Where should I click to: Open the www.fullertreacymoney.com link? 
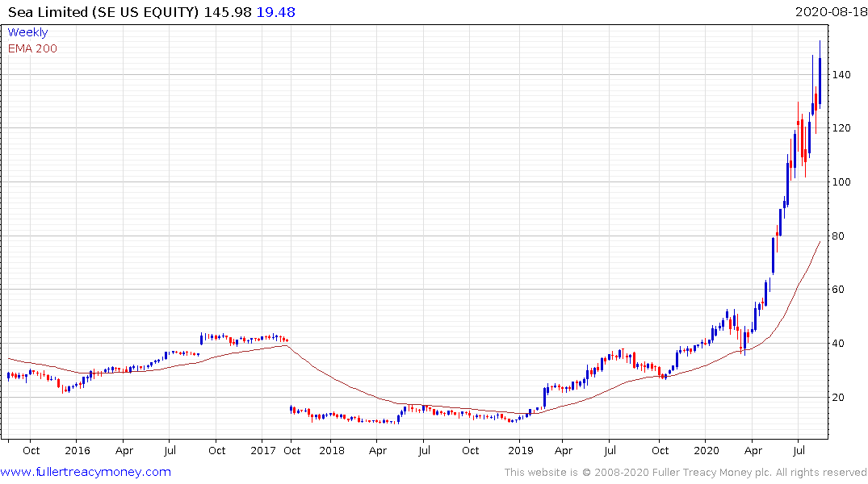[x=86, y=472]
